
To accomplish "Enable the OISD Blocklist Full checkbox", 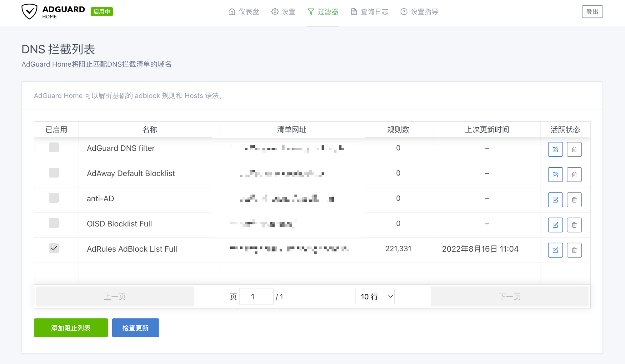I will 54,223.
